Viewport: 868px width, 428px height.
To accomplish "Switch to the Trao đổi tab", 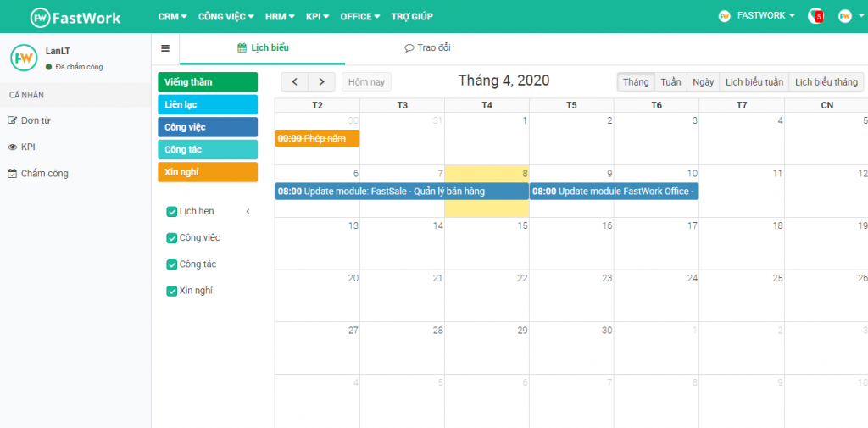I will 427,48.
